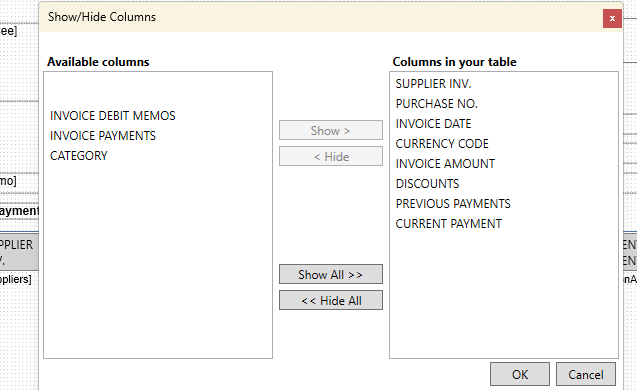This screenshot has width=637, height=390.
Task: Click the Show > button
Action: [331, 130]
